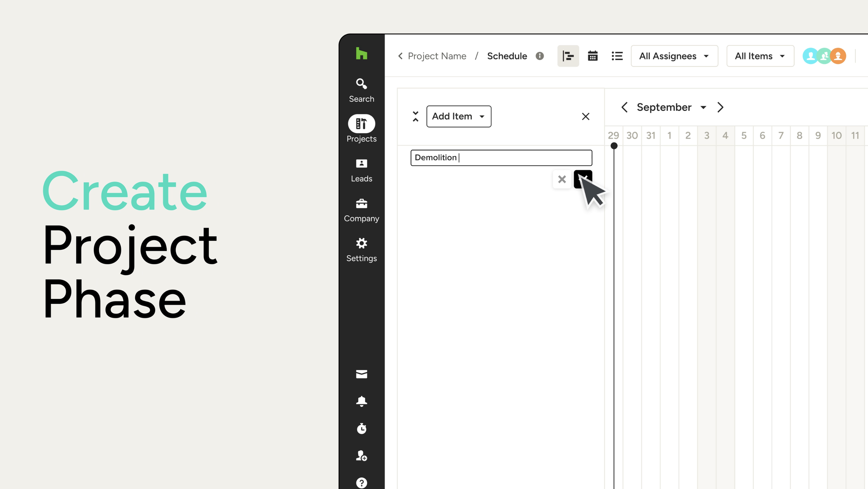Open the All Items filter dropdown
868x489 pixels.
pyautogui.click(x=760, y=56)
